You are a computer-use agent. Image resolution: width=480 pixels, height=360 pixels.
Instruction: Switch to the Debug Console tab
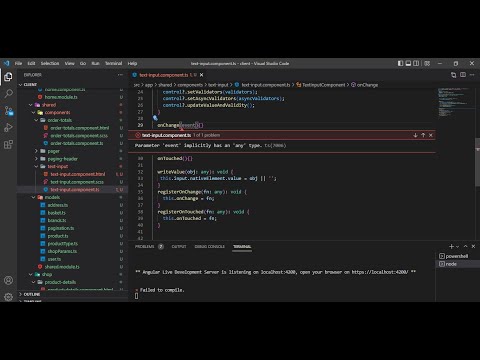210,247
